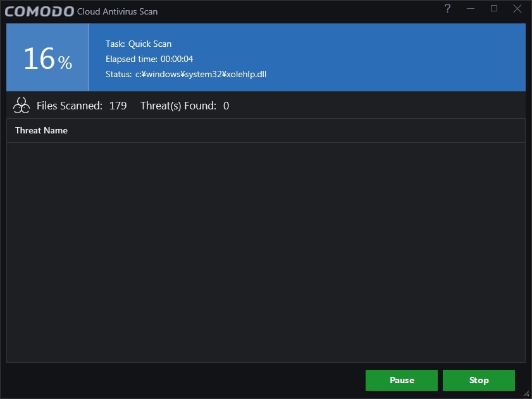Click inside the empty threat list area

266,253
